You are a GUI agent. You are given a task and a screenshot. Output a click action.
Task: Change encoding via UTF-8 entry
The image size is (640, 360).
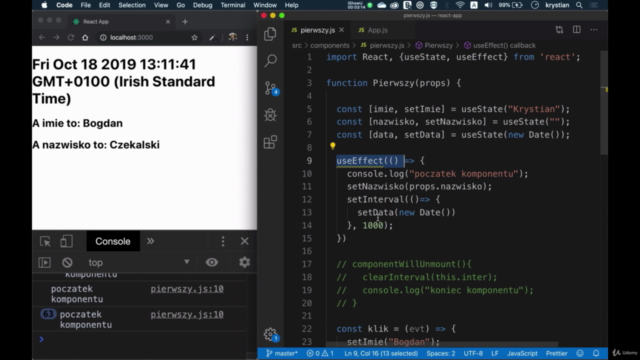click(473, 353)
